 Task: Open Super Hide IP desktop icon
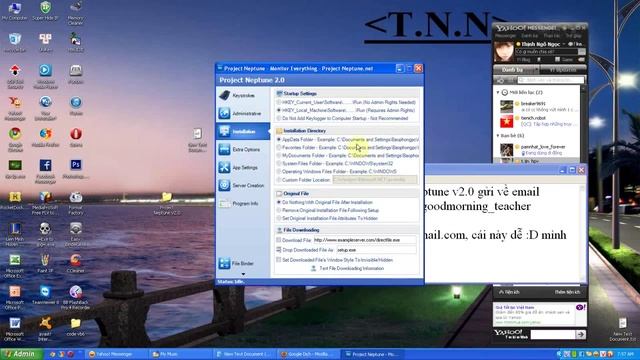45,11
